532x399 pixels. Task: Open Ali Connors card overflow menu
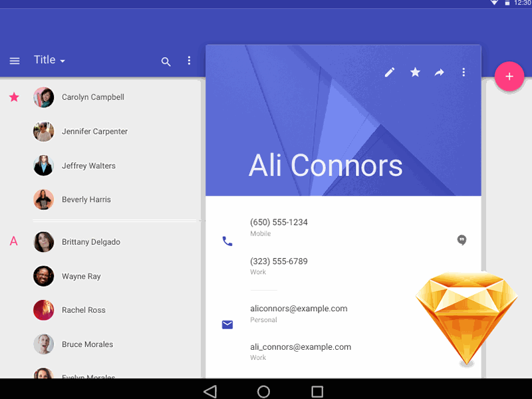pos(464,72)
